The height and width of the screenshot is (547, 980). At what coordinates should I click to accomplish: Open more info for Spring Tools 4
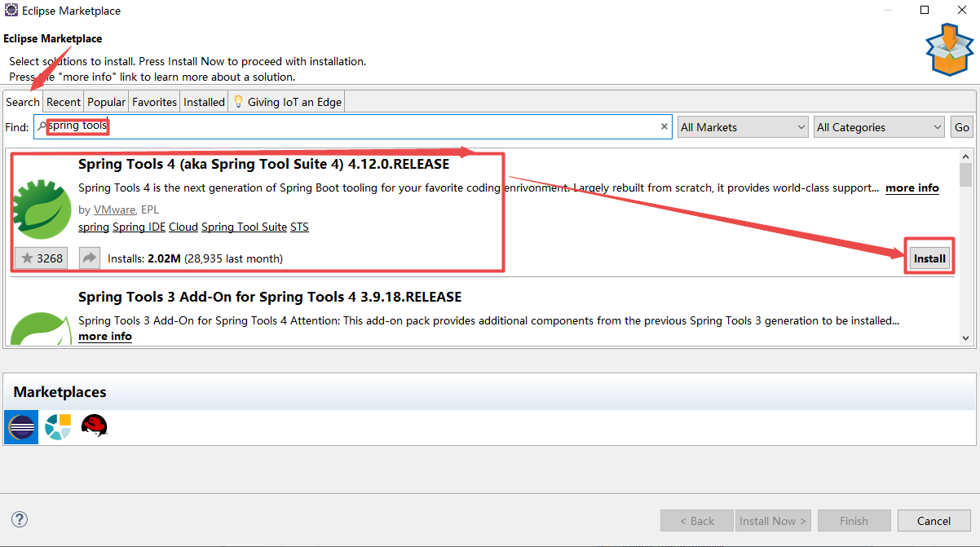tap(912, 187)
